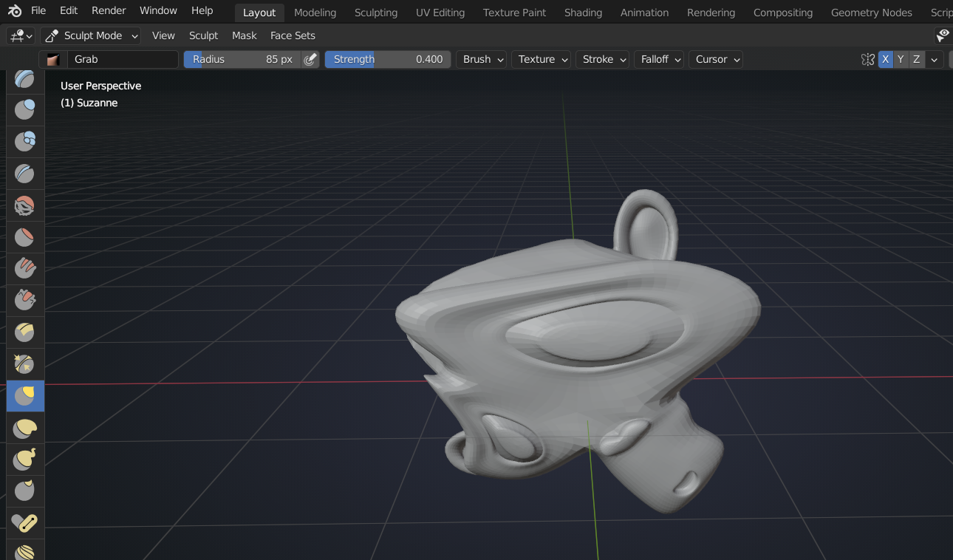This screenshot has width=953, height=560.
Task: Select the Flatten sculpt brush
Action: tap(25, 237)
